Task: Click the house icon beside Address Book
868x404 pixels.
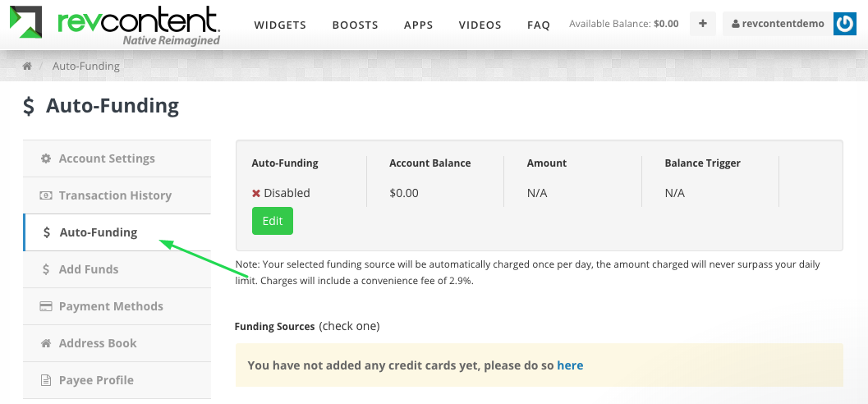Action: [x=46, y=343]
